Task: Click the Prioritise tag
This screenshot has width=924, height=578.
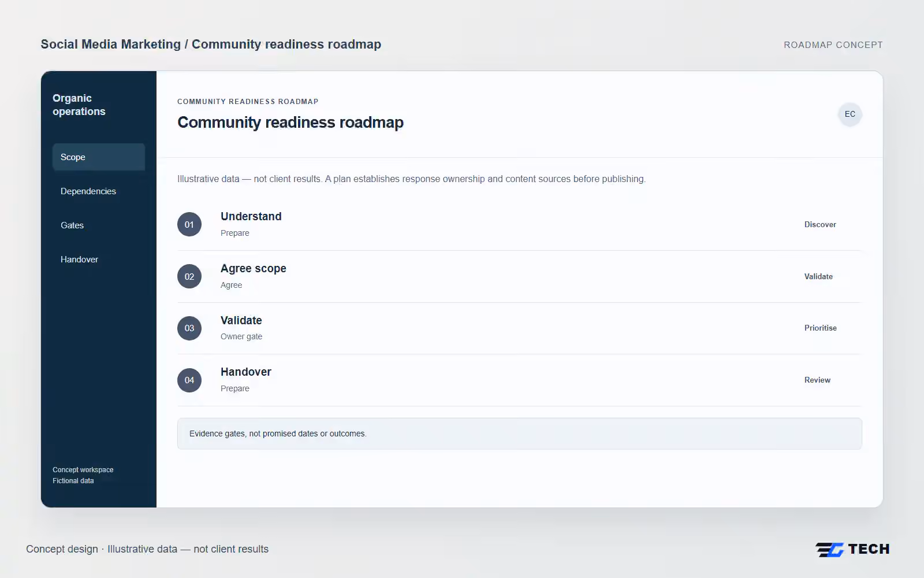Action: point(821,328)
